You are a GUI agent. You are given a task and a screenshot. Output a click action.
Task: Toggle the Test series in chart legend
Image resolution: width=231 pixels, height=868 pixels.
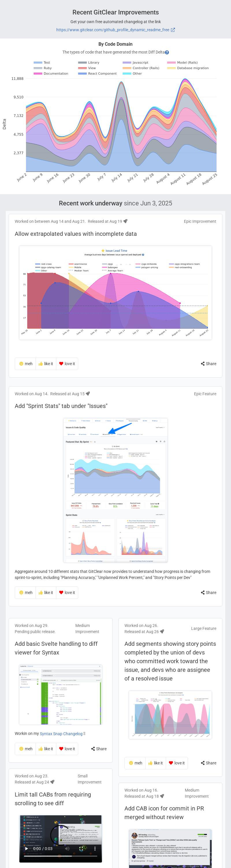[x=42, y=63]
